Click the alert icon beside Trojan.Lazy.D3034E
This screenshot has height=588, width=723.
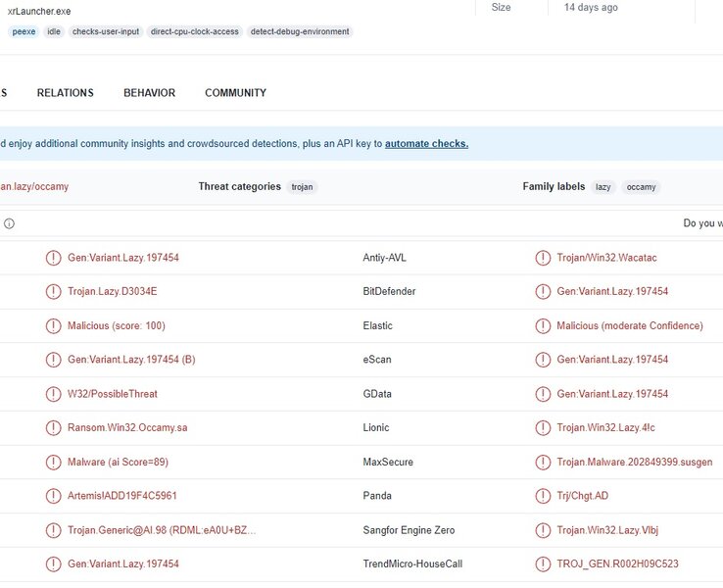pyautogui.click(x=53, y=292)
